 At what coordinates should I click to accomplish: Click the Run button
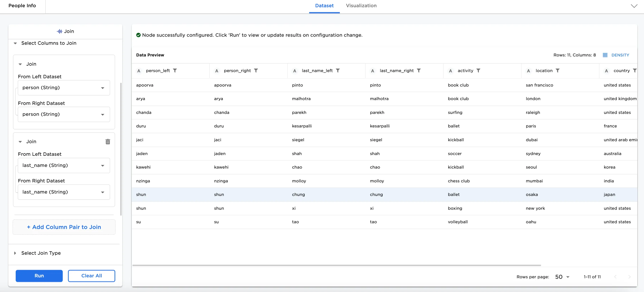point(39,276)
